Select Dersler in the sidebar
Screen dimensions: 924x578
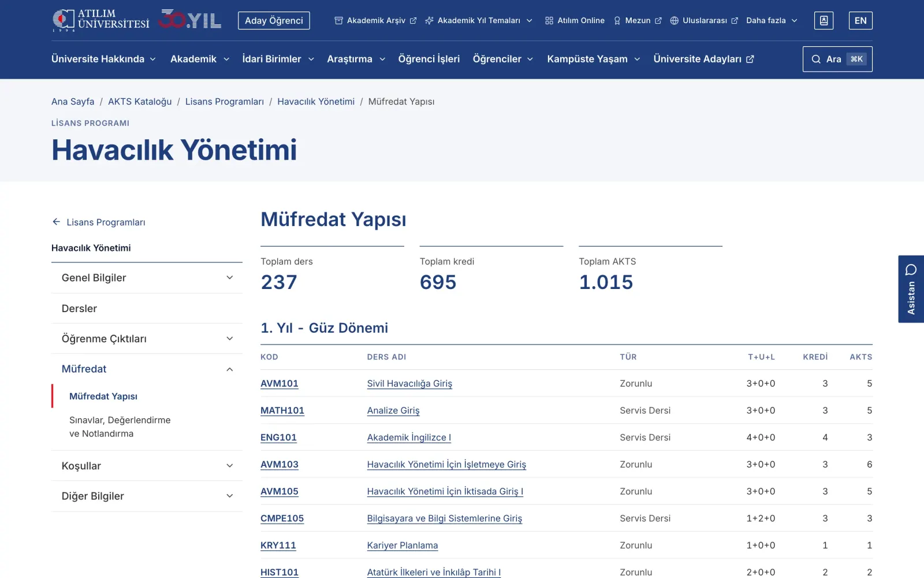147,309
